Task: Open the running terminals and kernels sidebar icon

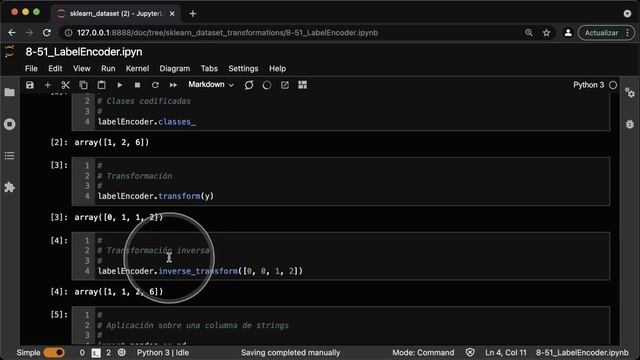Action: pyautogui.click(x=9, y=124)
